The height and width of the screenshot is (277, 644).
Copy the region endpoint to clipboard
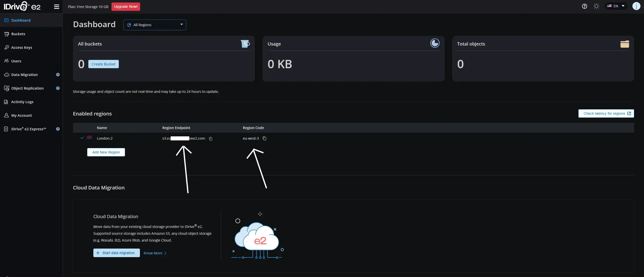tap(211, 139)
